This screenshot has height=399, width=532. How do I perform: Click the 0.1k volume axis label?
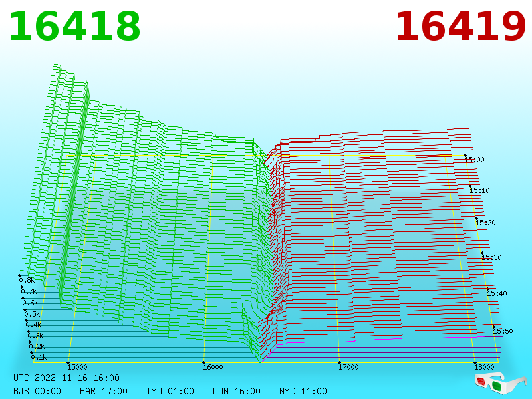pos(39,357)
